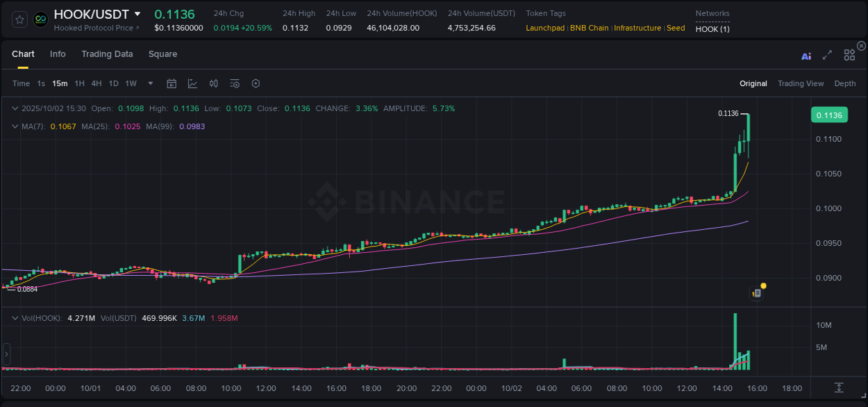
Task: Click the green 0.1136 price label
Action: pos(830,115)
